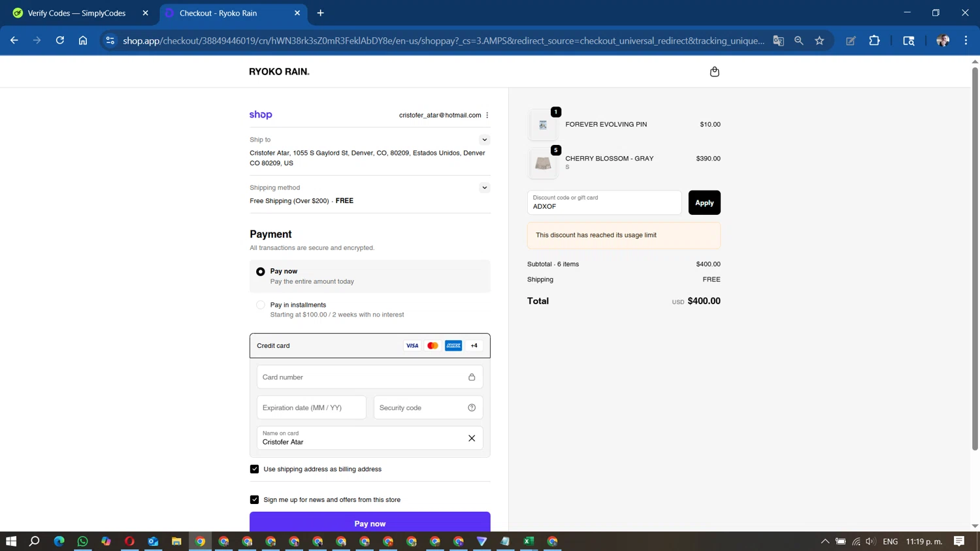This screenshot has width=980, height=551.
Task: Open Windows Start menu
Action: pos(11,541)
